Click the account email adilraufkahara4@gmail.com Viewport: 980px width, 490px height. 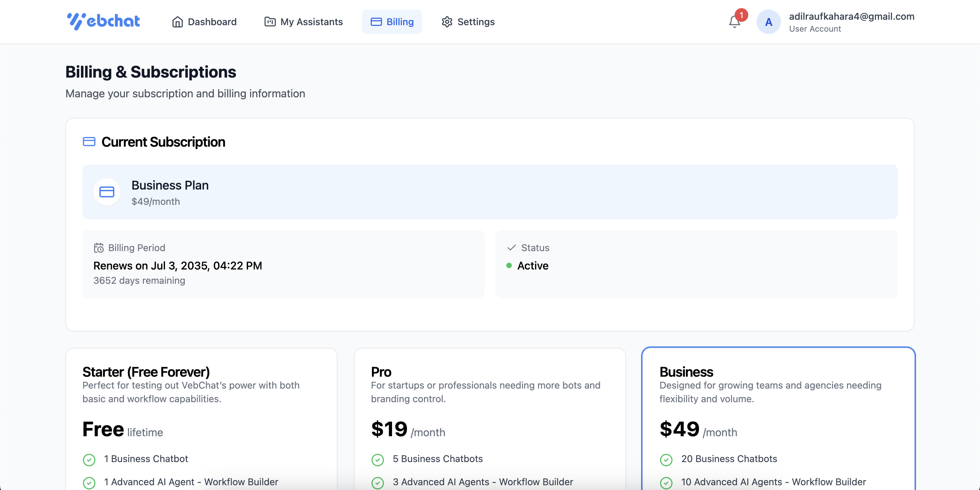851,16
